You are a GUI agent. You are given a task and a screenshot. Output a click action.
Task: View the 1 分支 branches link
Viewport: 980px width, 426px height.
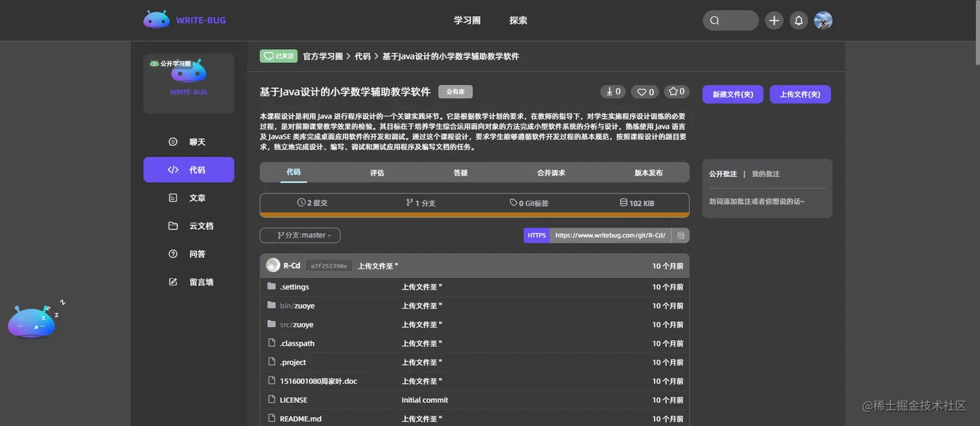pyautogui.click(x=421, y=203)
